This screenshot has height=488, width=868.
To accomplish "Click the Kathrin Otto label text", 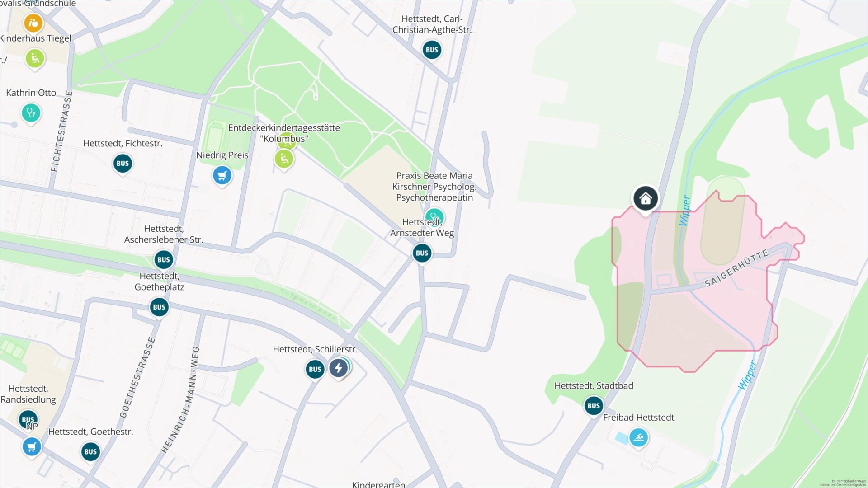I will 31,93.
